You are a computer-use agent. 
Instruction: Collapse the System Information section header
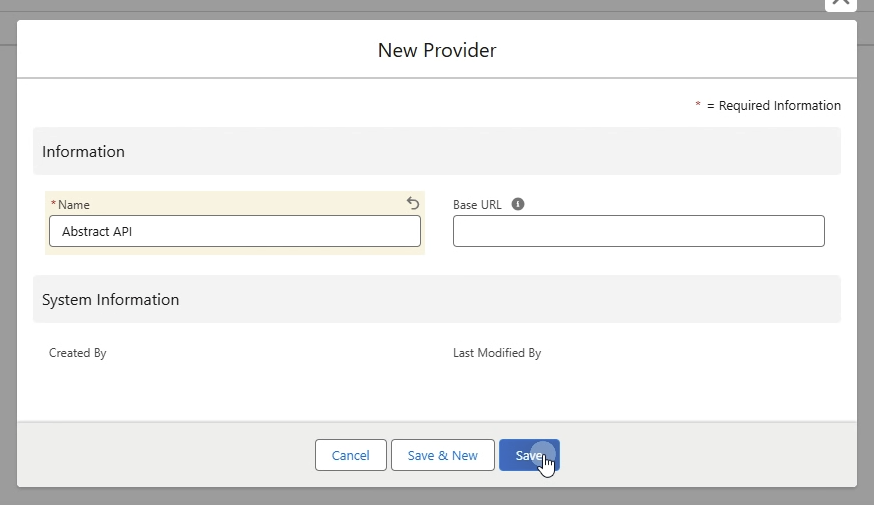(x=436, y=299)
